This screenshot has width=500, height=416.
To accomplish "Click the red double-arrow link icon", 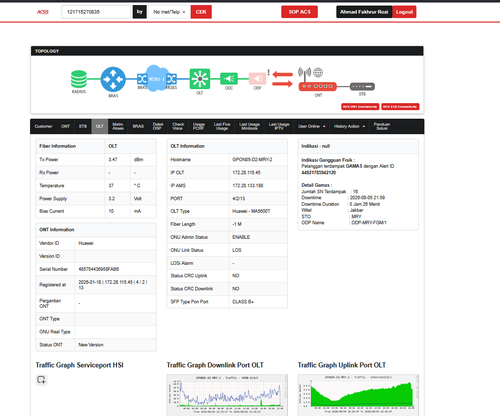I will tap(282, 79).
